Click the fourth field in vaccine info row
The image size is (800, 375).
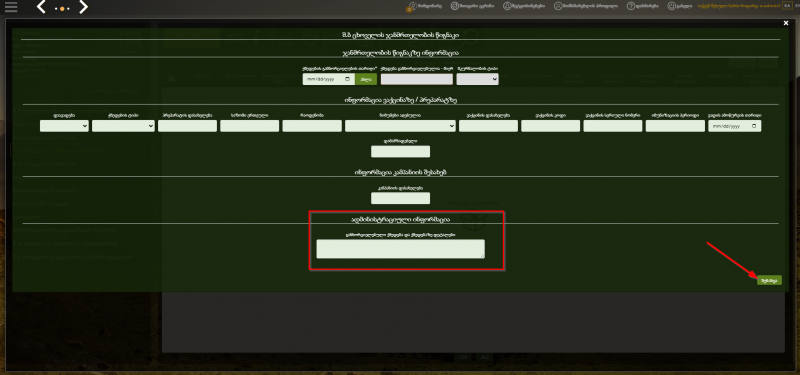point(250,126)
